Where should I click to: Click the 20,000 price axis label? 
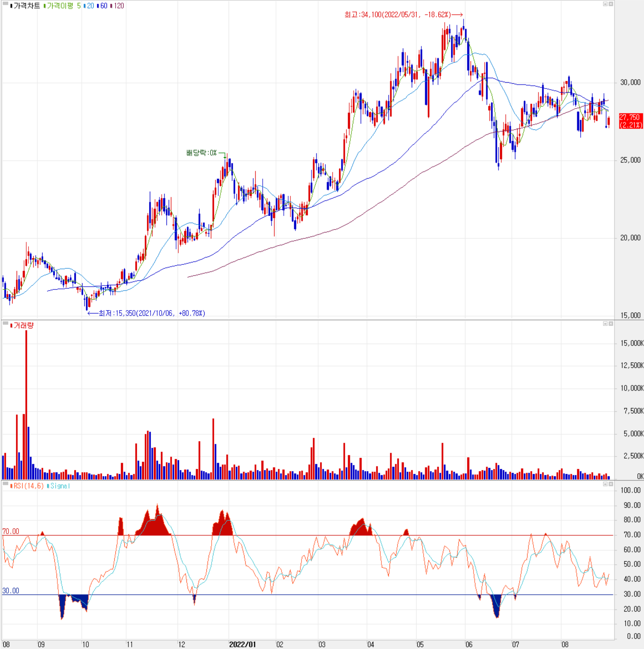(630, 238)
